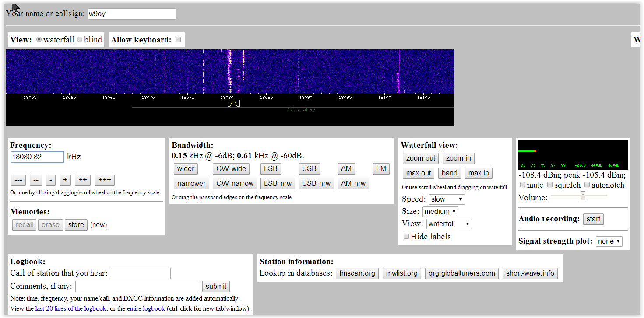Switch to USB mode

[309, 169]
